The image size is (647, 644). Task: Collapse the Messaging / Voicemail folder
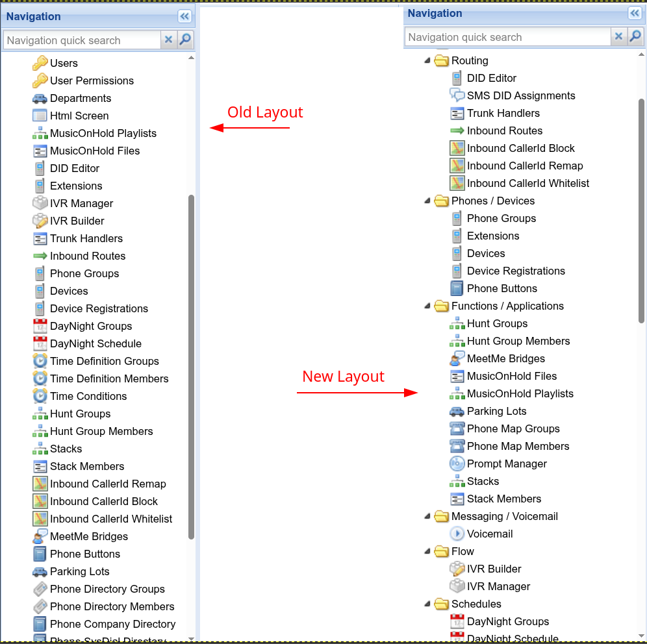pyautogui.click(x=427, y=516)
